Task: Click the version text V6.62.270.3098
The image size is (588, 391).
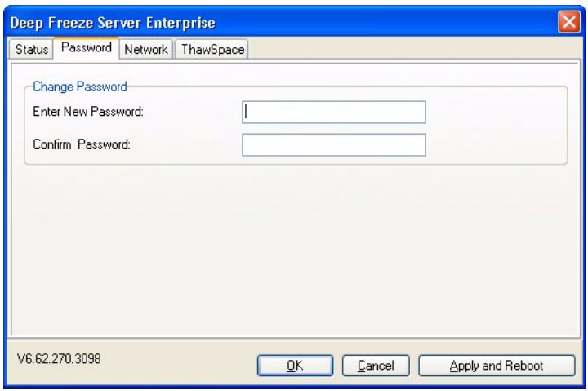Action: [59, 359]
